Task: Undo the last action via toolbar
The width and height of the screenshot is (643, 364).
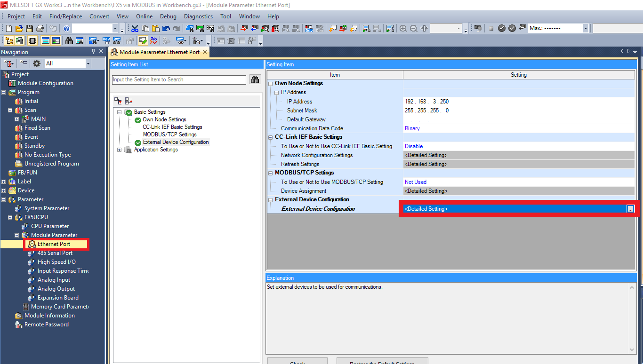Action: (x=166, y=28)
